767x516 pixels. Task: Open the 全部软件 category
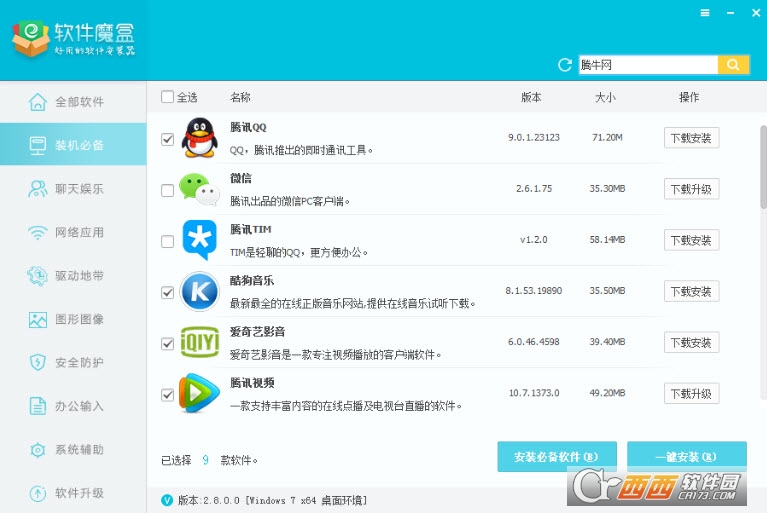[73, 102]
